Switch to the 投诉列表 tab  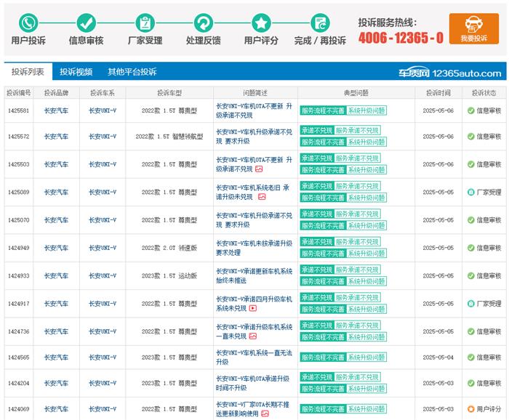coord(28,71)
